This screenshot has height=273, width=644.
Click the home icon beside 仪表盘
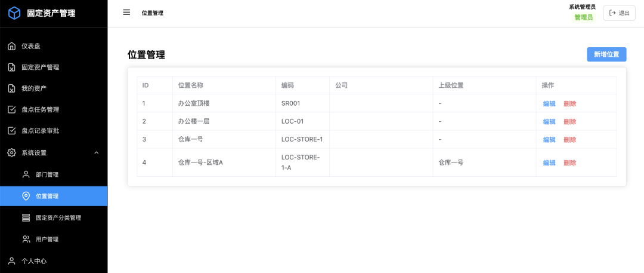tap(13, 46)
